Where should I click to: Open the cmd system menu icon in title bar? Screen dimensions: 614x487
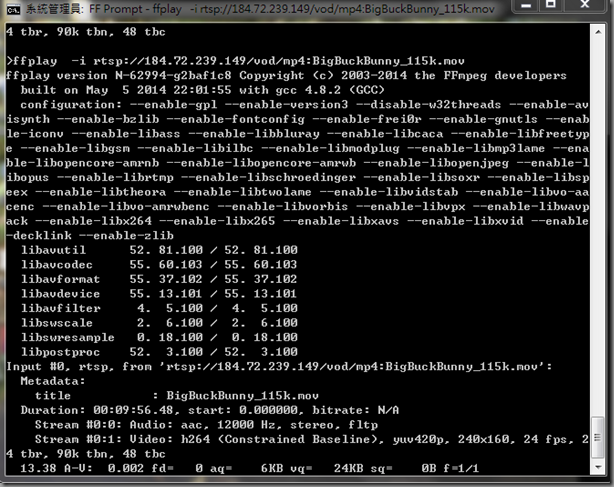pos(13,9)
